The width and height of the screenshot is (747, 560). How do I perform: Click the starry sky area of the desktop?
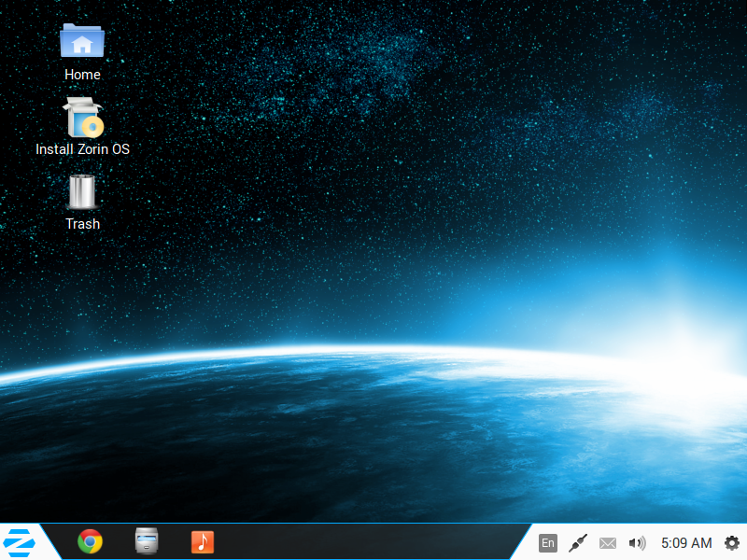[x=420, y=140]
